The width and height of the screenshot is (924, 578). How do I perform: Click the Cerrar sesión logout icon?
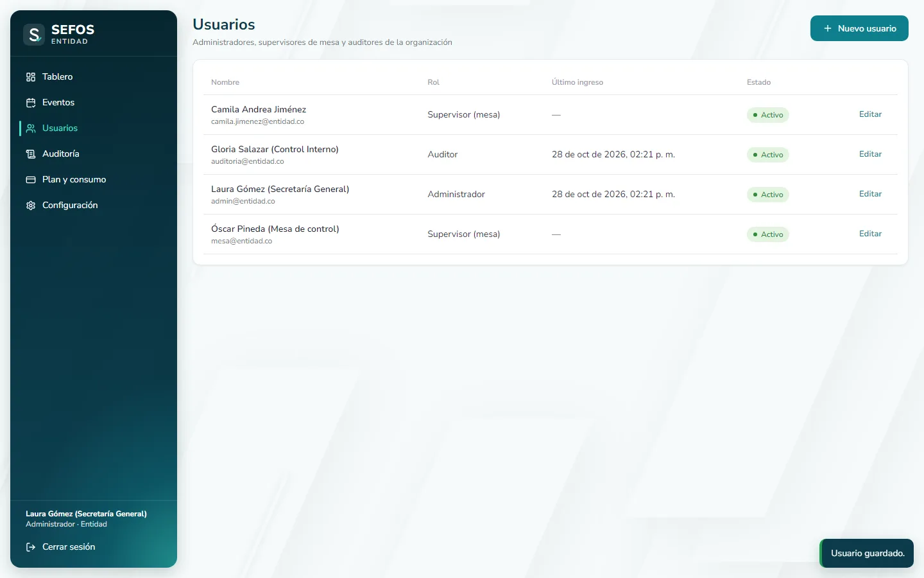tap(31, 547)
